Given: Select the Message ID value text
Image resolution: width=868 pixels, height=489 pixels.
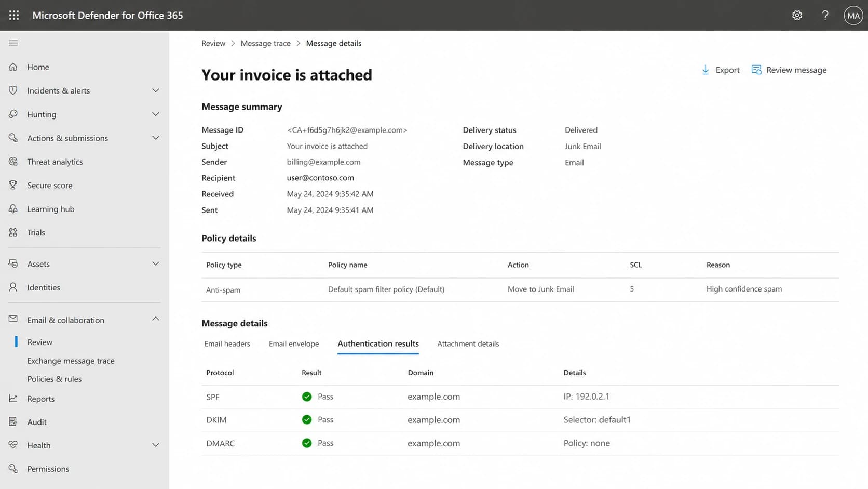Looking at the screenshot, I should 347,130.
